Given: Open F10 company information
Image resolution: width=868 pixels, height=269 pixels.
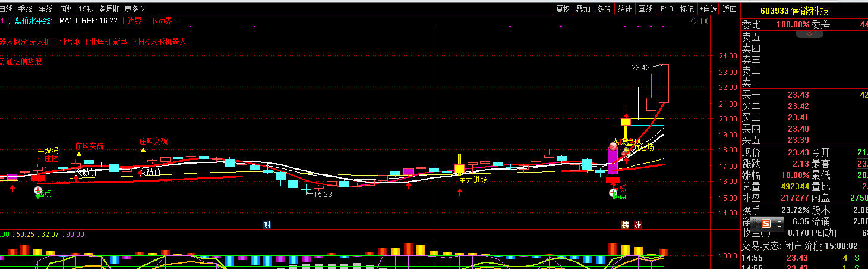Looking at the screenshot, I should click(x=667, y=9).
